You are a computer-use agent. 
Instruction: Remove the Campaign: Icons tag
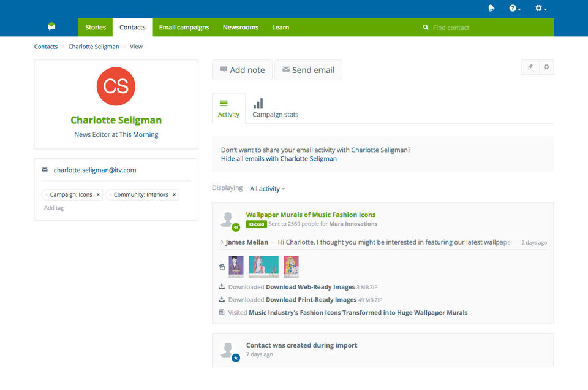click(98, 195)
